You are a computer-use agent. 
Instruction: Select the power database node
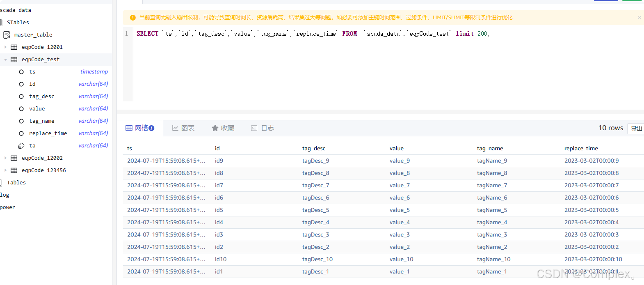coord(8,207)
